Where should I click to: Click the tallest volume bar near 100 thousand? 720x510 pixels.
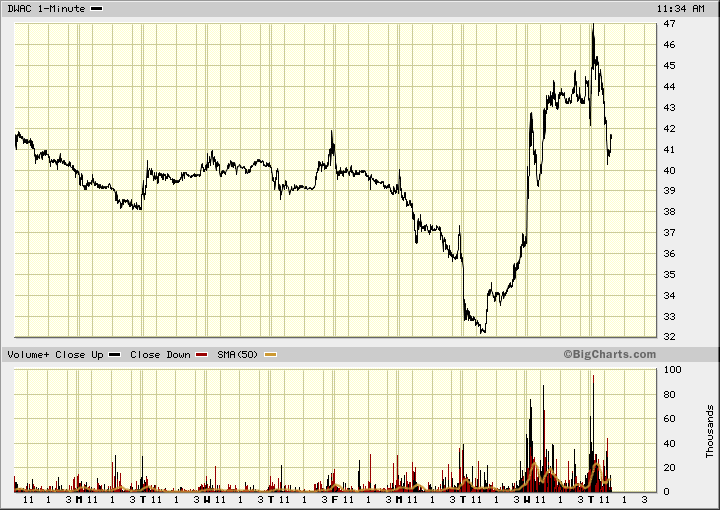(x=593, y=433)
